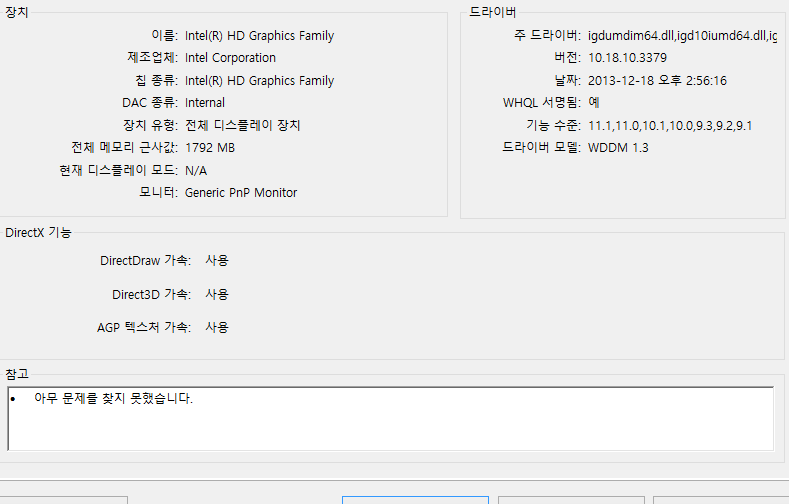Image resolution: width=789 pixels, height=504 pixels.
Task: Select the manufacturer value Intel Corporation
Action: pyautogui.click(x=230, y=58)
